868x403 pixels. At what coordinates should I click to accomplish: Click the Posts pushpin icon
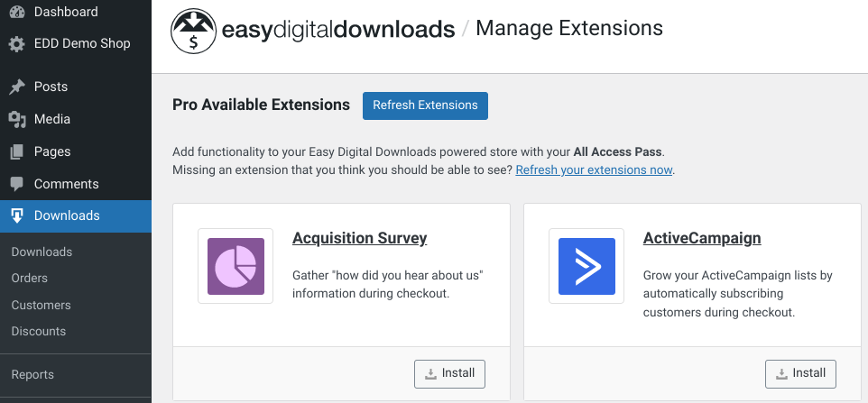pos(17,87)
